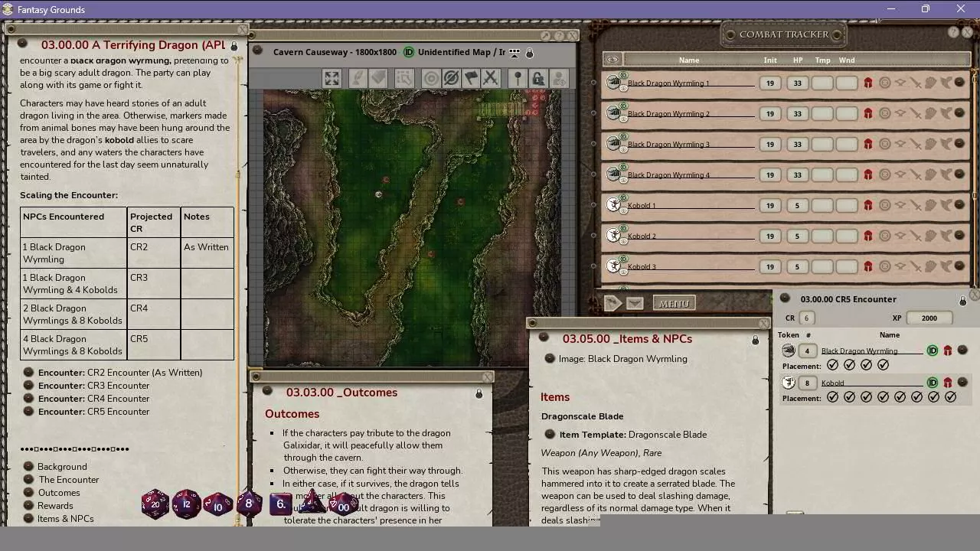Viewport: 980px width, 551px height.
Task: Open the link dot for Kobold in CR5 Encounter
Action: 962,383
